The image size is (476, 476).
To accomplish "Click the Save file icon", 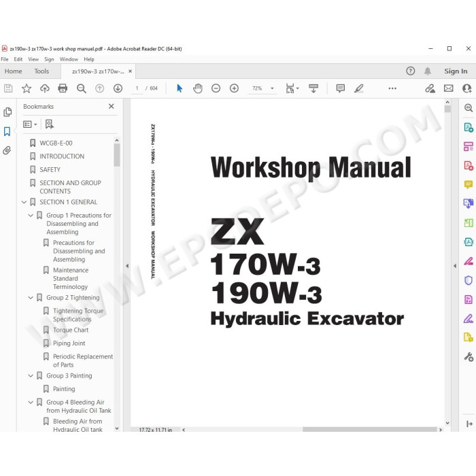I will (8, 88).
